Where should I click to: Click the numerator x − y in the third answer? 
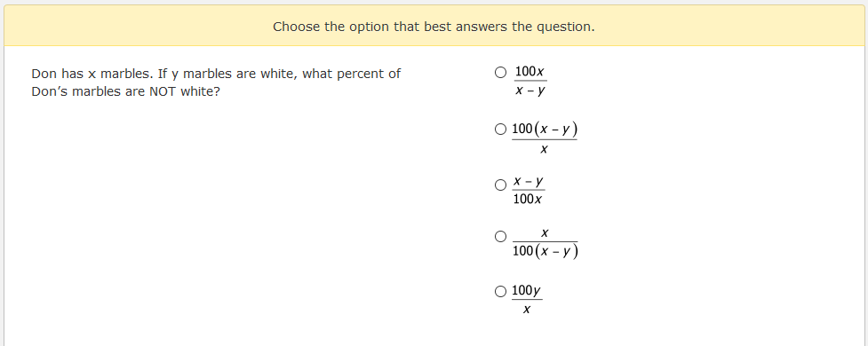click(x=528, y=181)
